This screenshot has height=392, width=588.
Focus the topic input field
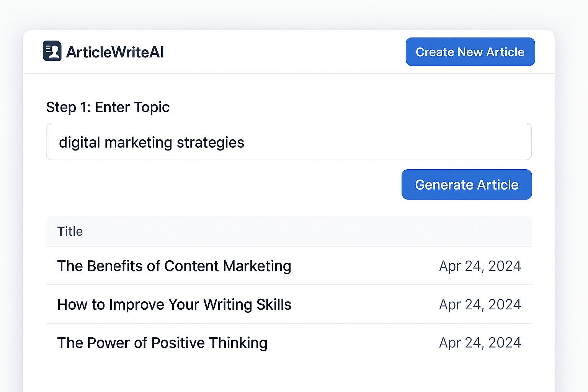tap(289, 142)
